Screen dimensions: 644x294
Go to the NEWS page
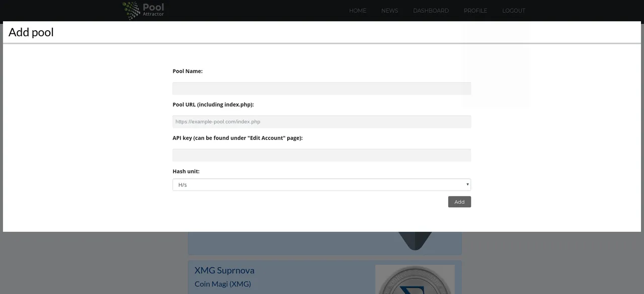389,11
